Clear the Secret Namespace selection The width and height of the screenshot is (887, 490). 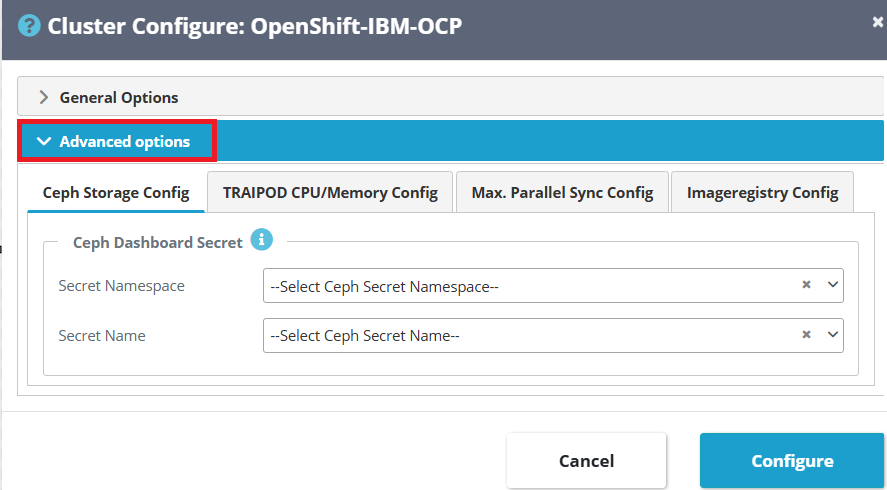[807, 285]
